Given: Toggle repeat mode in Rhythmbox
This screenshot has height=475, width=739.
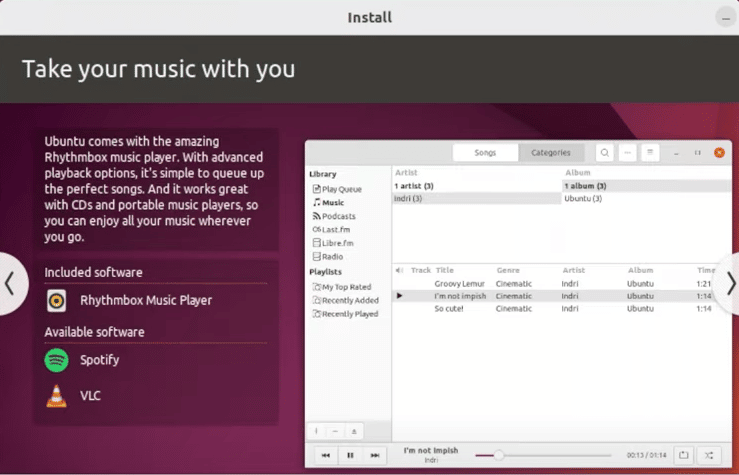Looking at the screenshot, I should click(683, 455).
